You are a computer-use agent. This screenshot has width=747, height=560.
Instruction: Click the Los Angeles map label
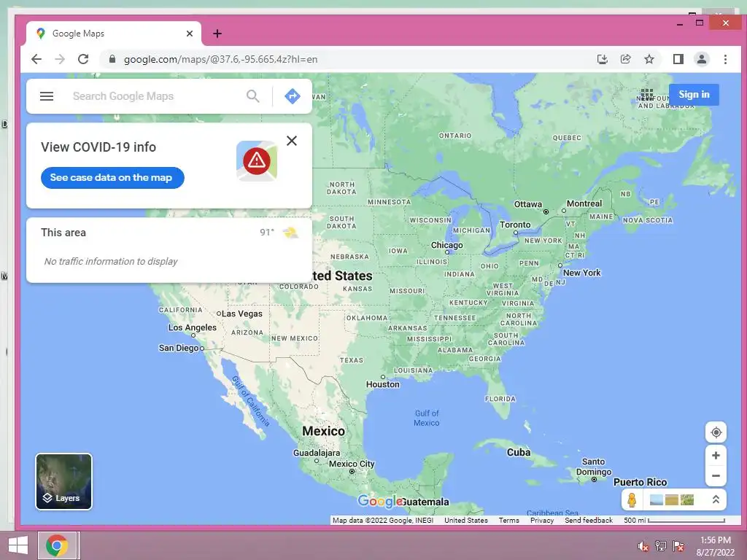pos(192,327)
